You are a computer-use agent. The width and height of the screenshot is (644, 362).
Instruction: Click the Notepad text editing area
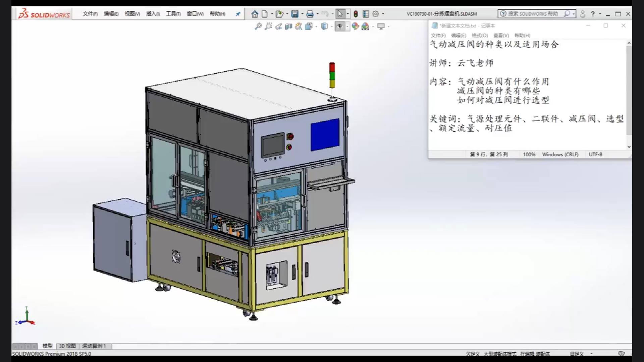coord(527,95)
